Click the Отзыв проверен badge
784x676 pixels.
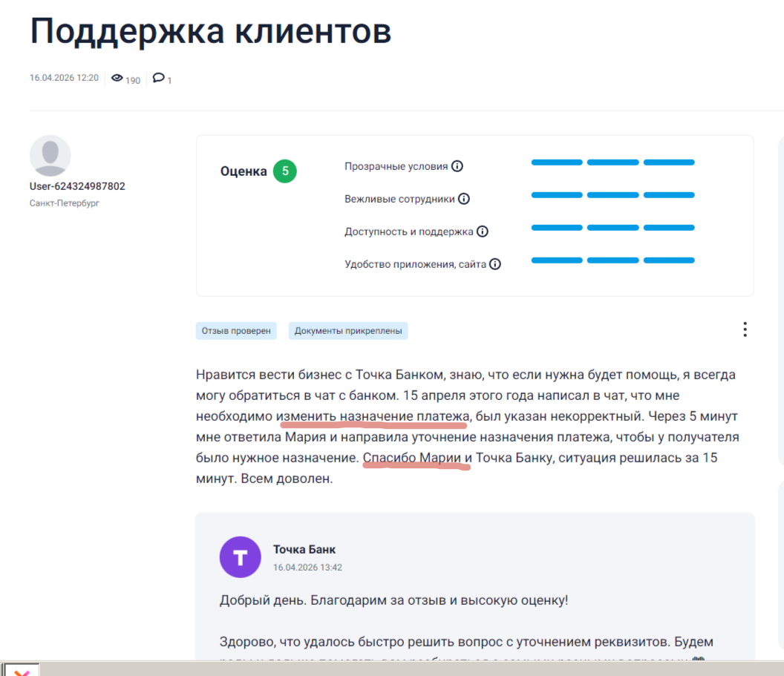pyautogui.click(x=236, y=331)
